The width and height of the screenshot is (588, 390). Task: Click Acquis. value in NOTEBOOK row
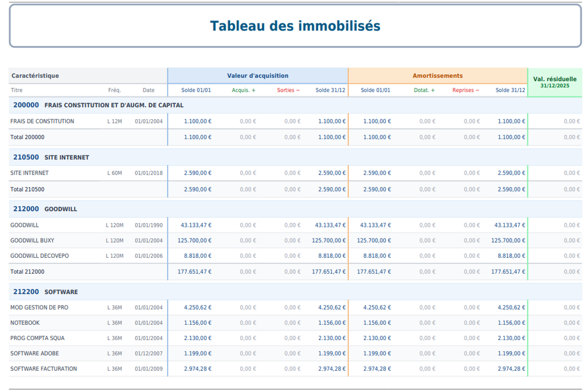[x=248, y=323]
